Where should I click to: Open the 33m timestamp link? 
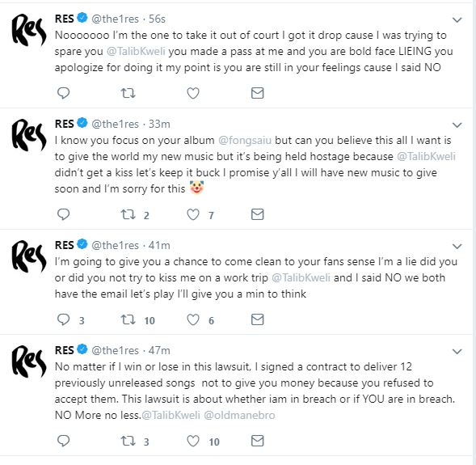[x=159, y=125]
